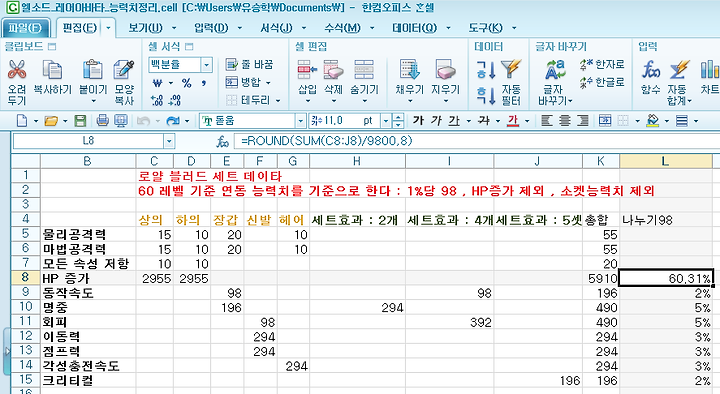Screen dimensions: 720x394
Task: Open the 함수 function icon
Action: click(651, 70)
